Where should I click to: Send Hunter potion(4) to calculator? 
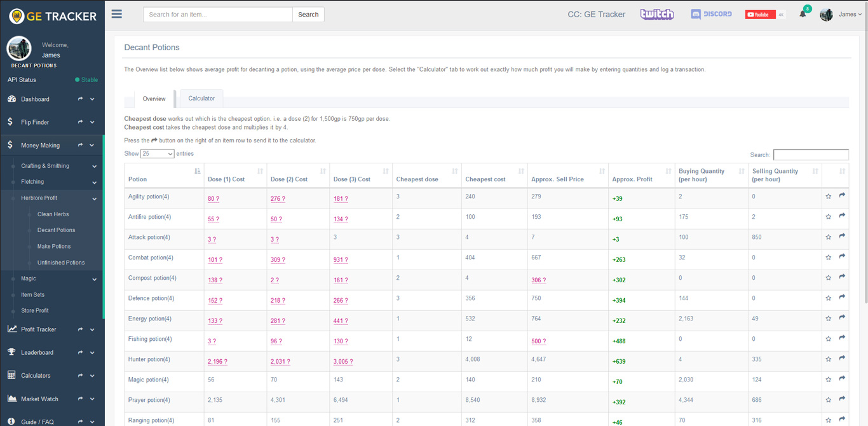click(x=842, y=359)
